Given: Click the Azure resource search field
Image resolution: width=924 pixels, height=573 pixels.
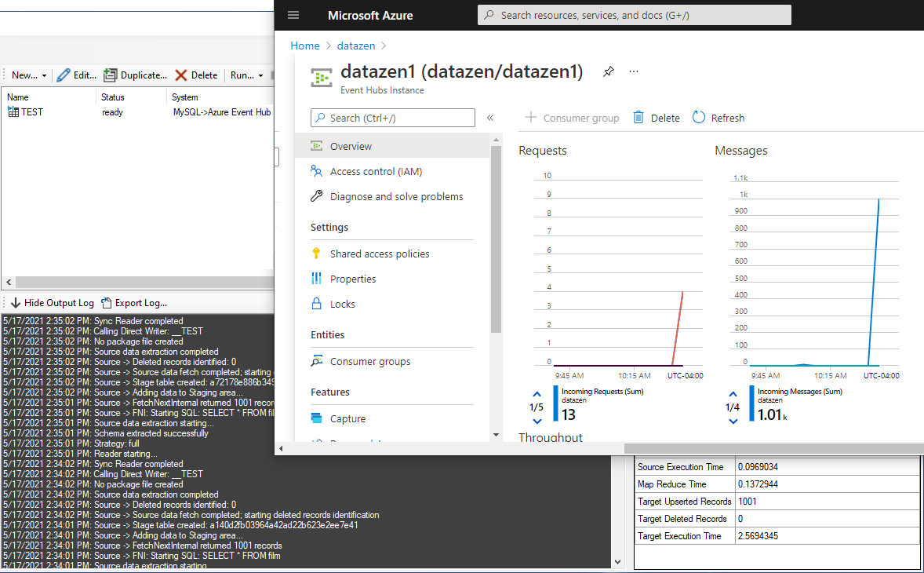Looking at the screenshot, I should (634, 15).
